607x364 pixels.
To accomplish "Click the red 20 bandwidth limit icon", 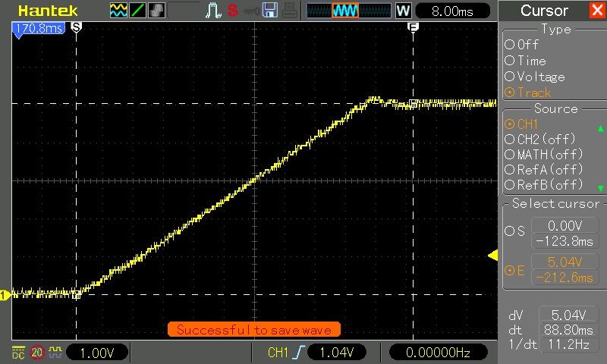I will click(36, 353).
